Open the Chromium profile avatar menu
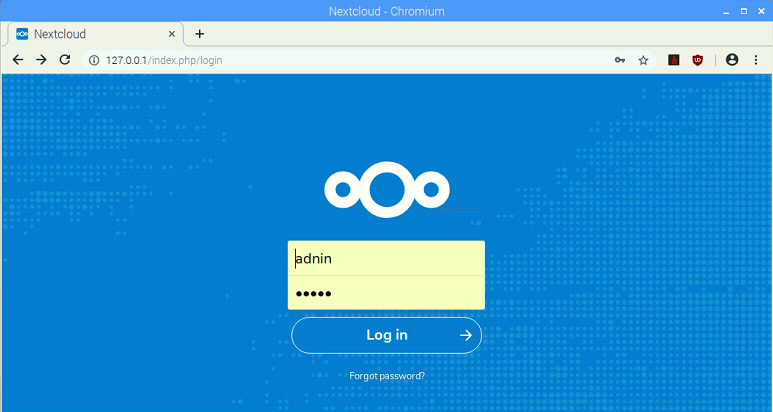The width and height of the screenshot is (773, 412). [x=732, y=60]
